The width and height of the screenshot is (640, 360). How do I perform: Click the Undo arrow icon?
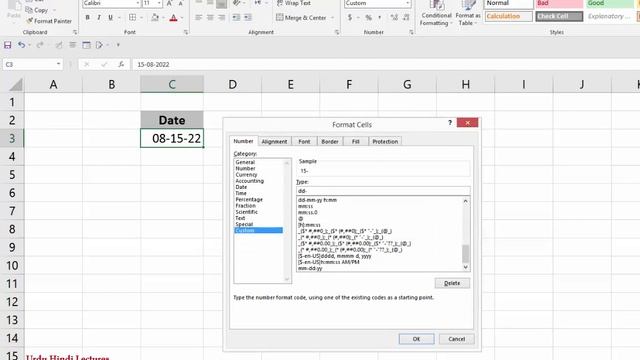point(21,45)
